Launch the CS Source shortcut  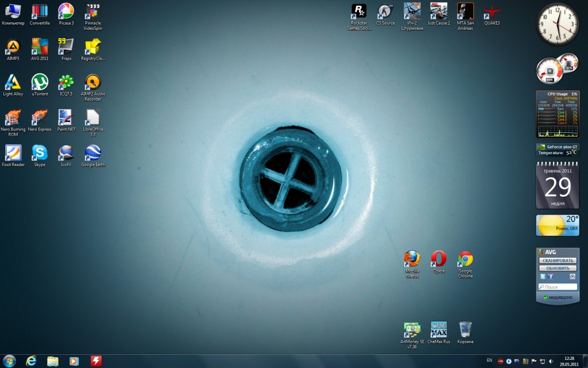coord(385,14)
